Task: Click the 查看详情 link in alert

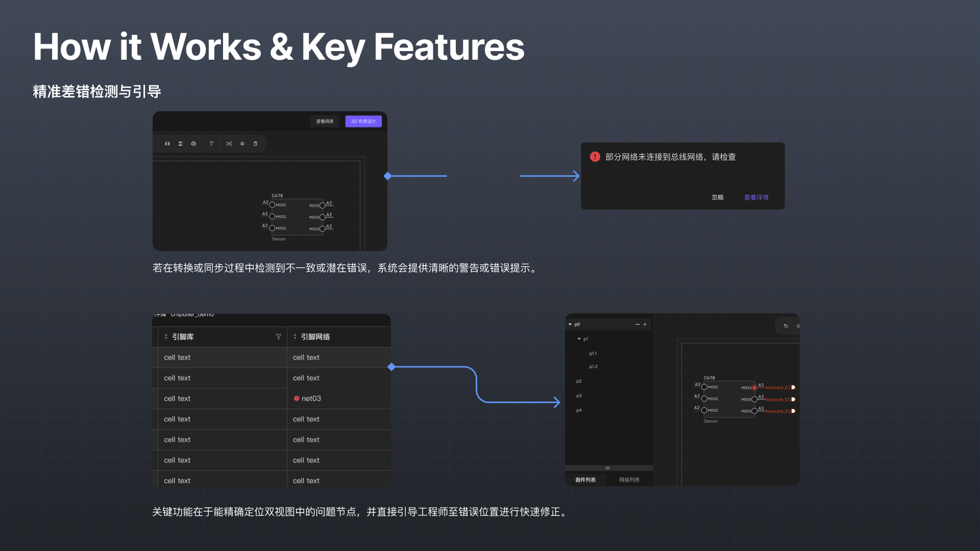Action: click(756, 197)
